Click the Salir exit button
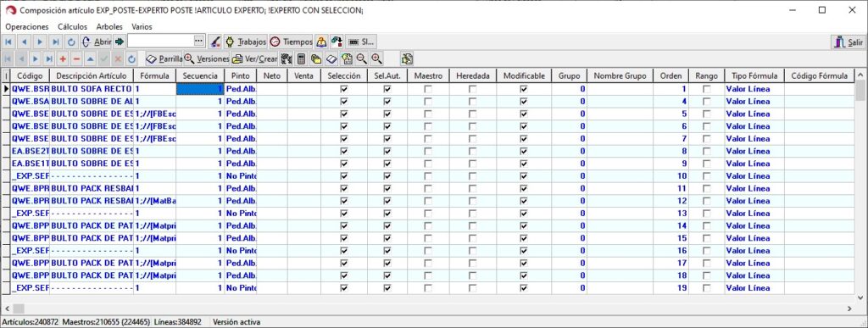Viewport: 868px width, 328px height. point(848,42)
